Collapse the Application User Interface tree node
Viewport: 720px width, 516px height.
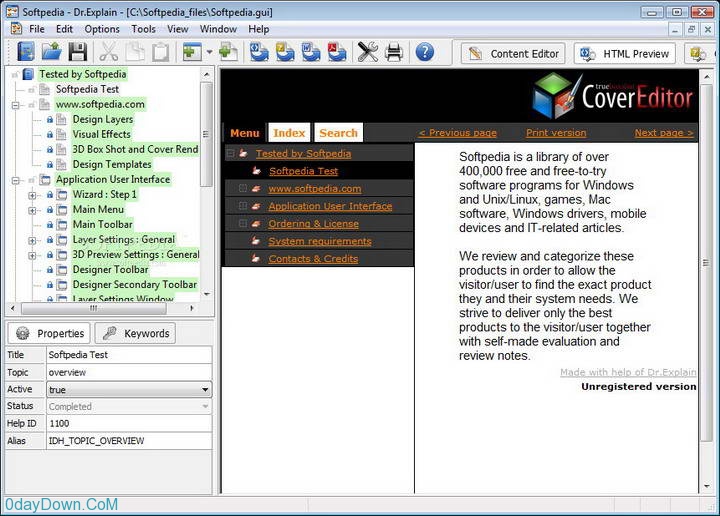point(16,180)
